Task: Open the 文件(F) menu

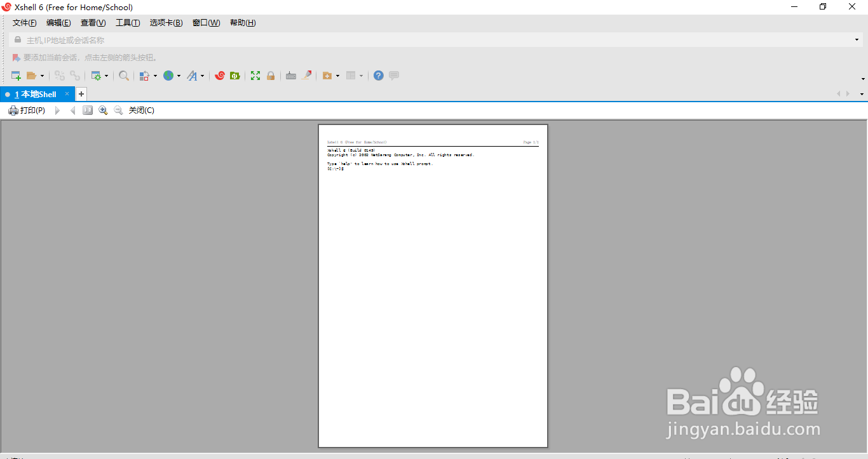Action: tap(25, 23)
